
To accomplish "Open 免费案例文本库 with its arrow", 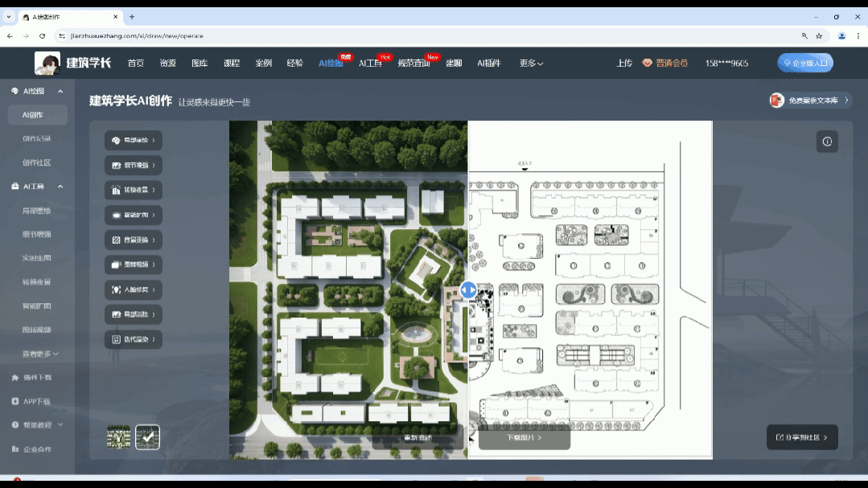I will (811, 100).
